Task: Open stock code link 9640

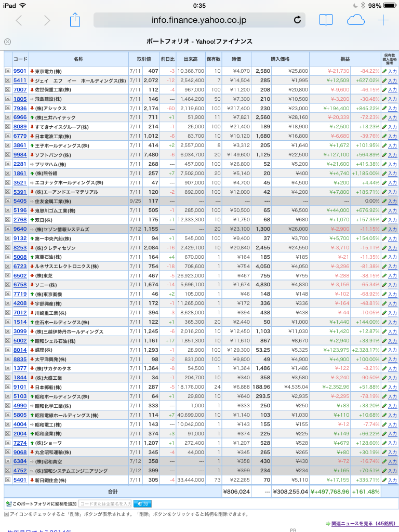Action: pos(20,229)
